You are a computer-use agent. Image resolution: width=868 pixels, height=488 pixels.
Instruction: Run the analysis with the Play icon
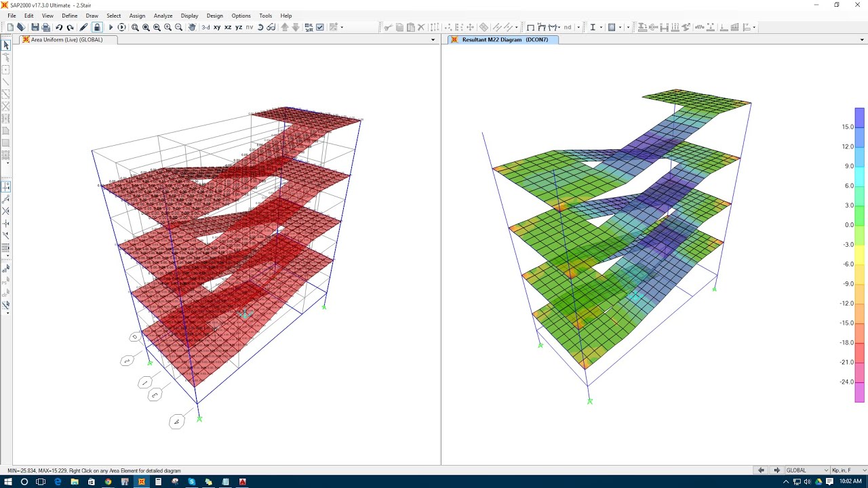[111, 27]
